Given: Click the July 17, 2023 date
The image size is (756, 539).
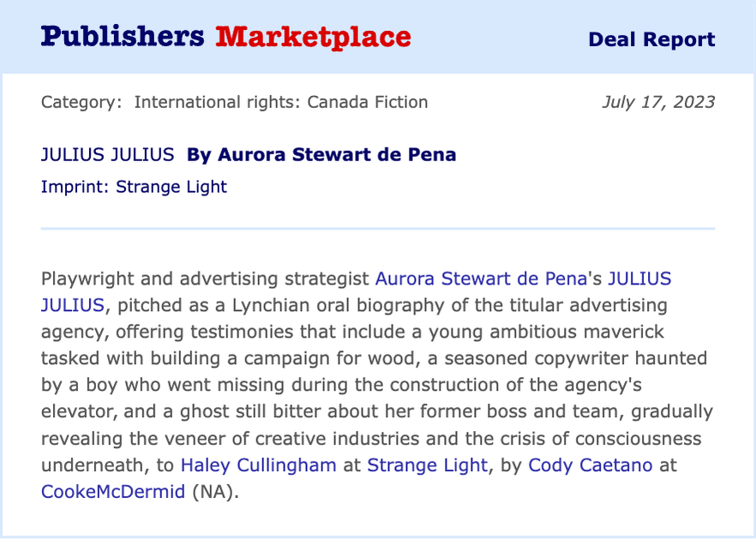Looking at the screenshot, I should [658, 102].
